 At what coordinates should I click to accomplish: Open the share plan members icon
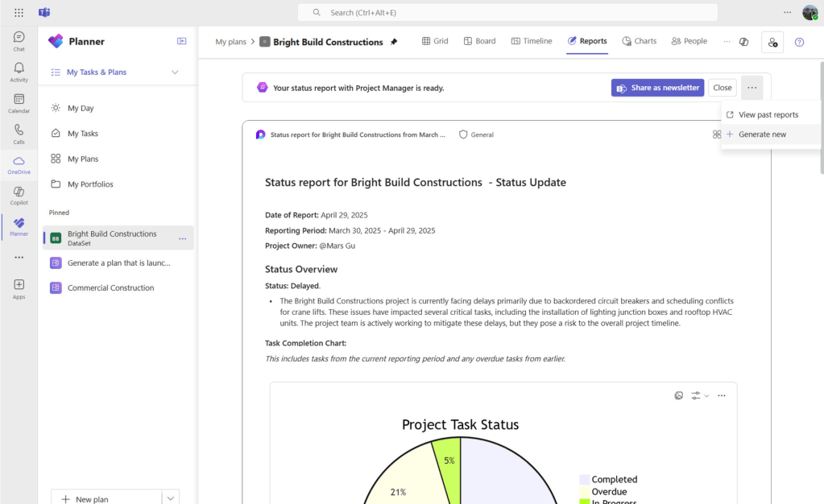[x=772, y=42]
